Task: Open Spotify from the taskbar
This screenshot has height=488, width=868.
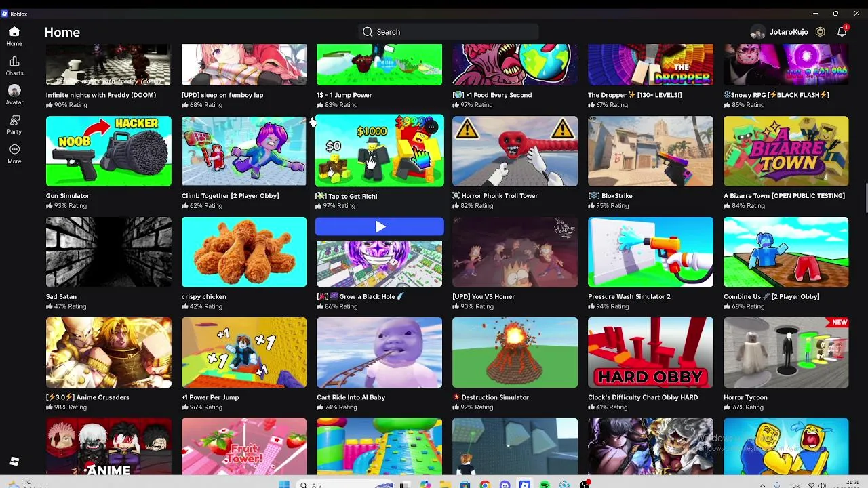Action: click(x=545, y=485)
